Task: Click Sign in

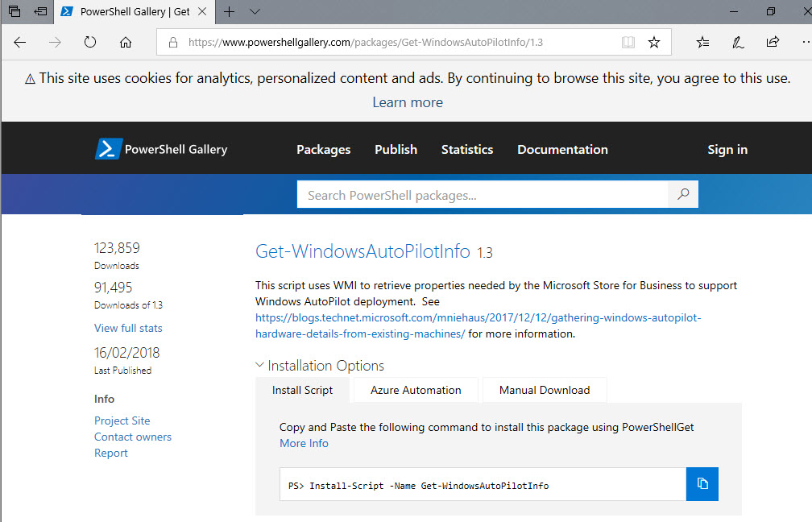Action: (x=727, y=149)
